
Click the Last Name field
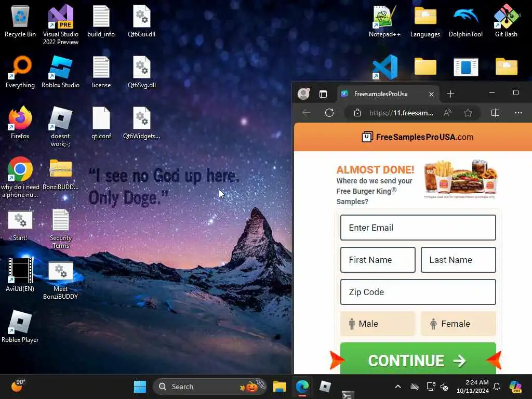(458, 260)
